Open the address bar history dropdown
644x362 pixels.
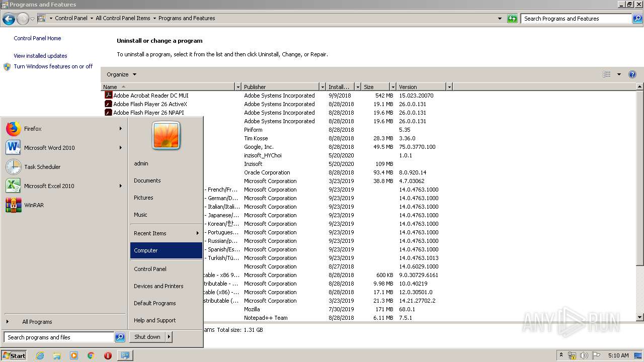tap(500, 19)
